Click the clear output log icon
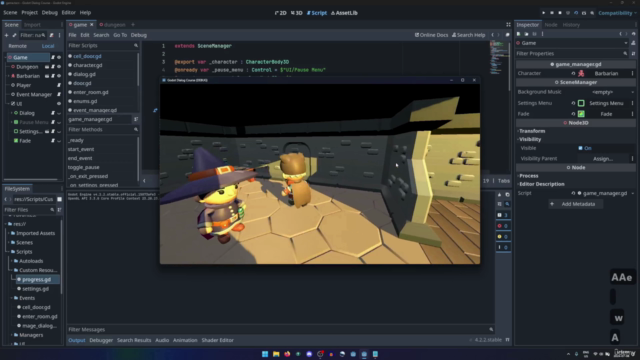Image resolution: width=640 pixels, height=360 pixels. (500, 195)
